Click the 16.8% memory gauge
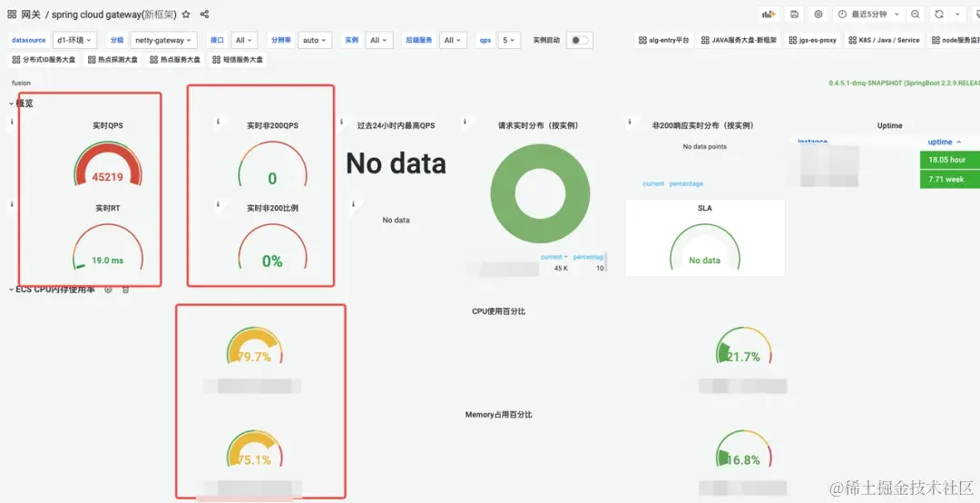This screenshot has height=503, width=980. click(743, 450)
